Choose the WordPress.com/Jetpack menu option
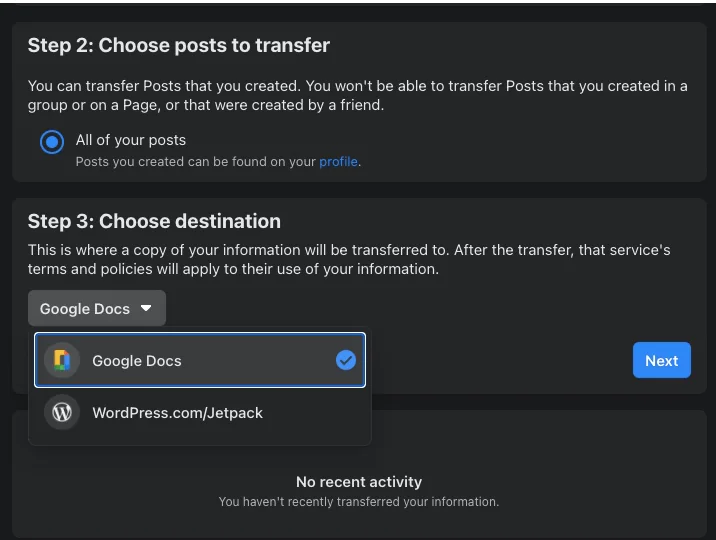 (200, 412)
